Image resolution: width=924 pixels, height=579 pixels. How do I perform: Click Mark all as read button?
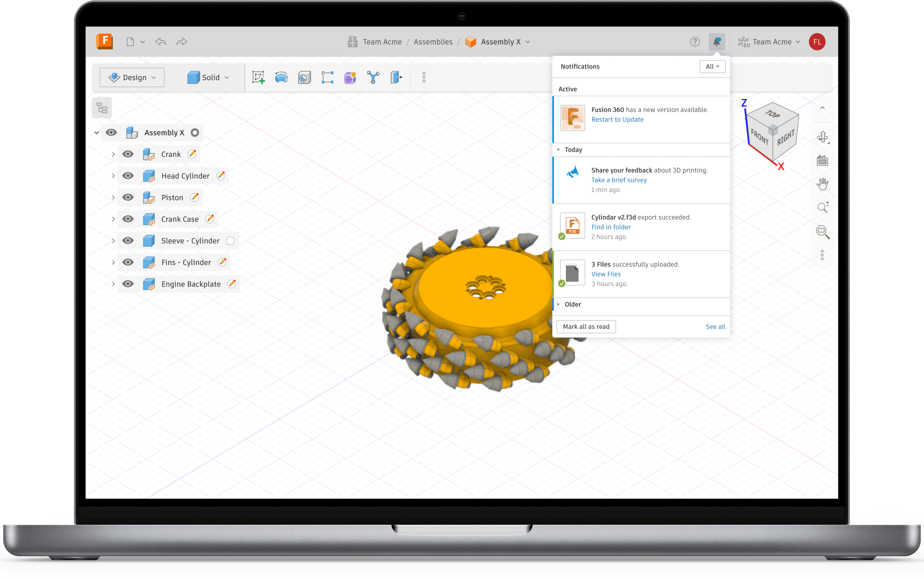click(586, 327)
